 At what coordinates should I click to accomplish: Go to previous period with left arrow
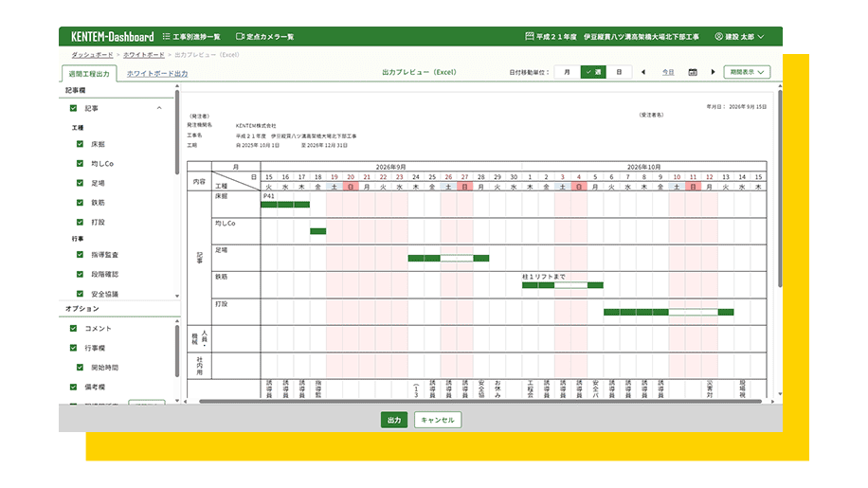pos(643,72)
